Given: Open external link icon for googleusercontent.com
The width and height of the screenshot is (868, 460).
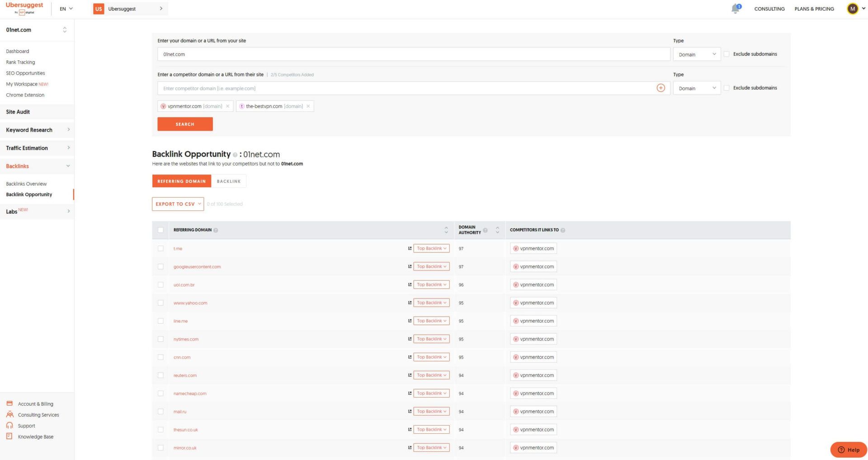Looking at the screenshot, I should (x=410, y=266).
